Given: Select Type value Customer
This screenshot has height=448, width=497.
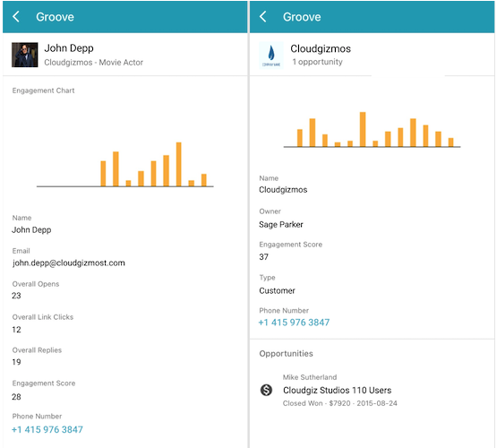Looking at the screenshot, I should tap(277, 290).
